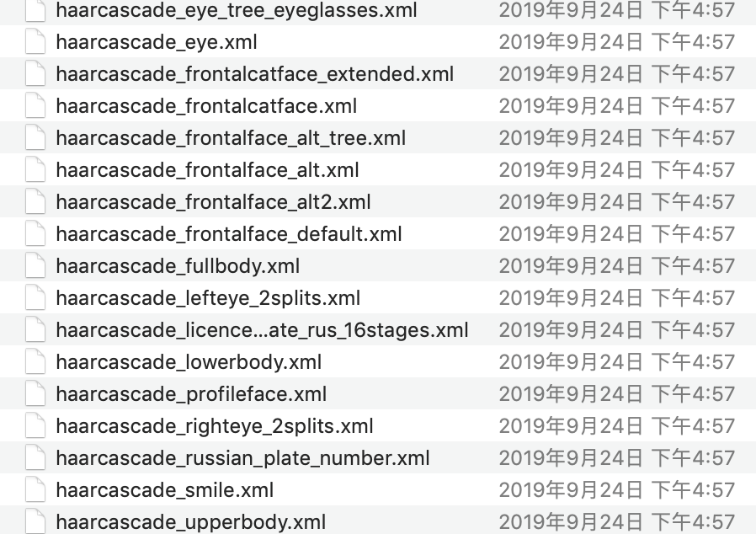Click the haarcascade_lowerbody.xml file name
This screenshot has width=756, height=534.
[x=189, y=362]
